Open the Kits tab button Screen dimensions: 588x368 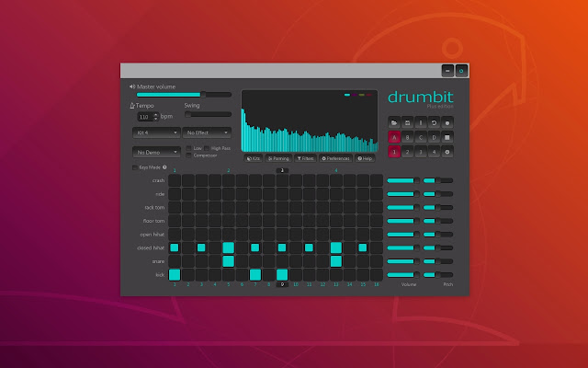point(254,158)
